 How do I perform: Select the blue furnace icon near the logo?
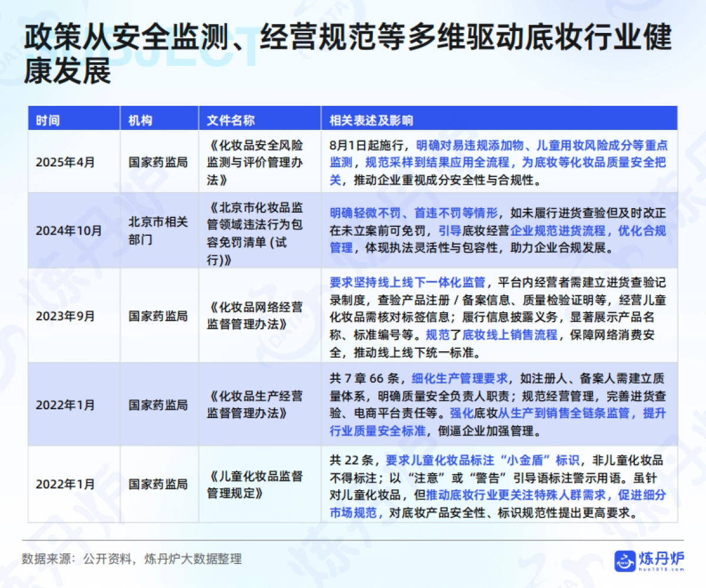coord(626,562)
